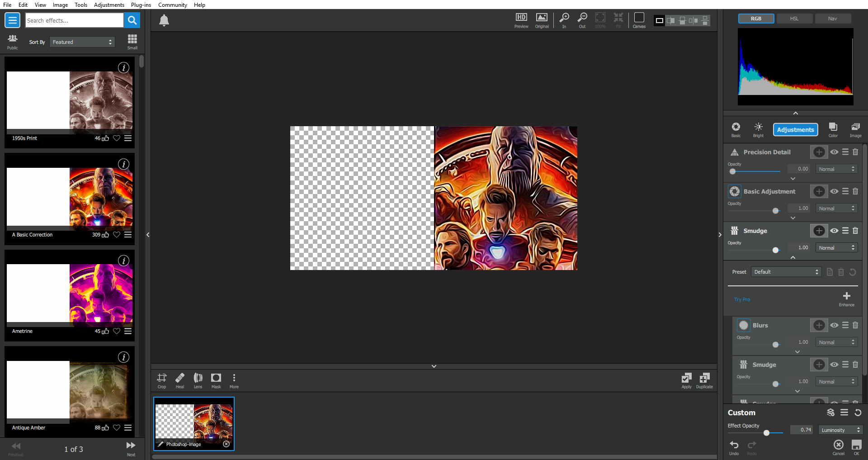The image size is (868, 460).
Task: Show info for 1950s Print effect
Action: click(124, 67)
